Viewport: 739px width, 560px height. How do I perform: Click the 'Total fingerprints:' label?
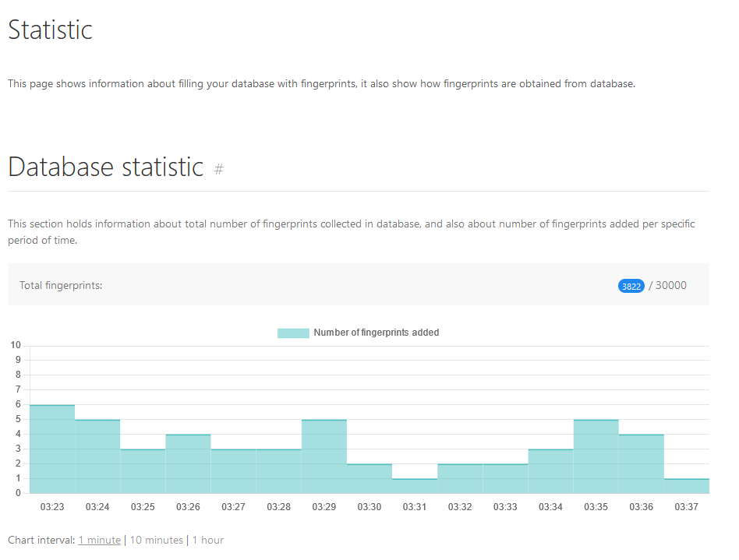click(x=61, y=286)
